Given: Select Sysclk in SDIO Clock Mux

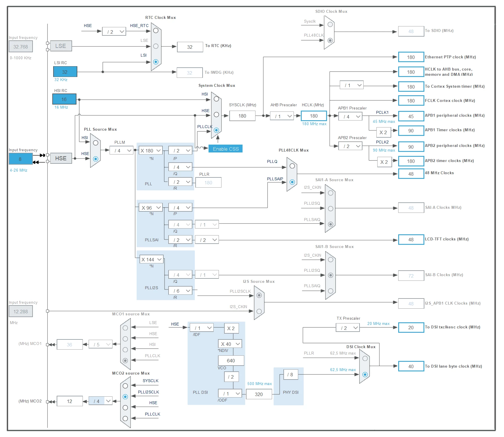Looking at the screenshot, I should pos(330,25).
